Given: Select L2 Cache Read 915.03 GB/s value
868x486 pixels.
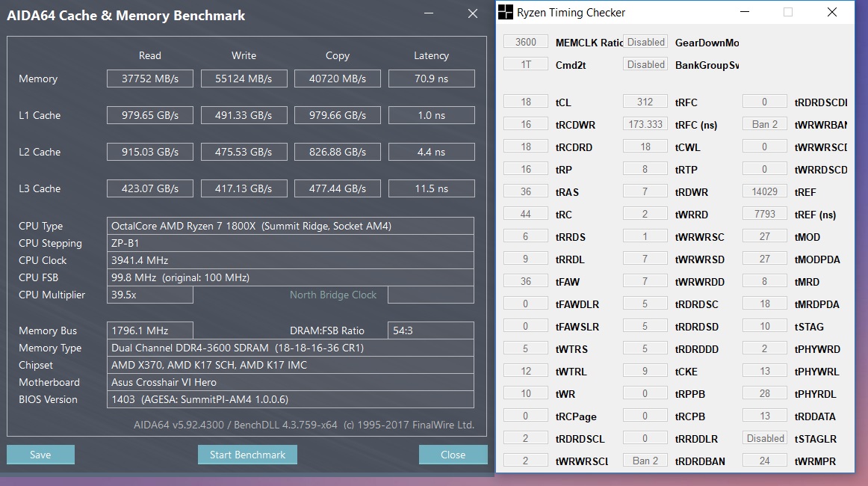Looking at the screenshot, I should click(150, 152).
